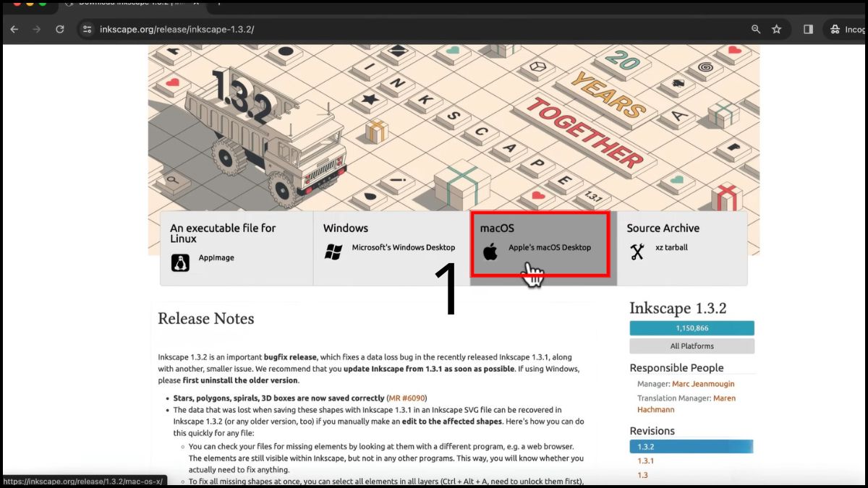Open Marc Jeanmougin's manager link
Viewport: 868px width, 488px height.
pos(703,384)
